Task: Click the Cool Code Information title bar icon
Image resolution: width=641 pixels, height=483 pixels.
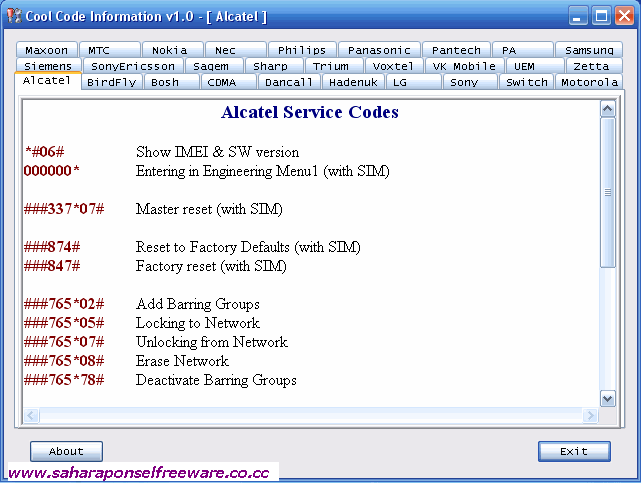Action: [x=14, y=16]
